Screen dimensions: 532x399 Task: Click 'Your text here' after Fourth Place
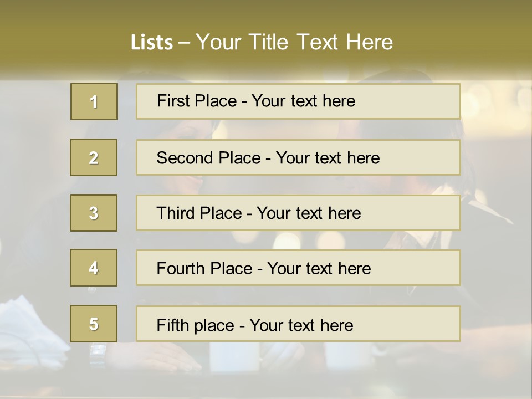pyautogui.click(x=319, y=269)
